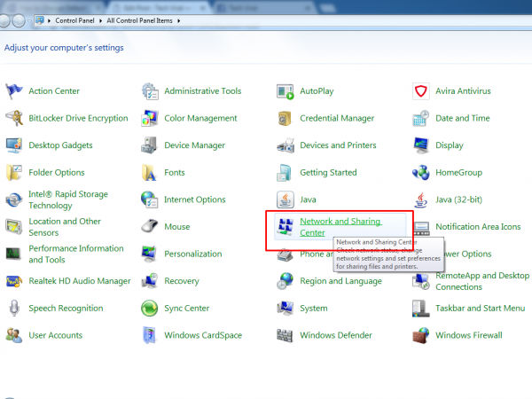Screen dimensions: 532x399
Task: Click the Java coffee cup icon
Action: [x=286, y=199]
